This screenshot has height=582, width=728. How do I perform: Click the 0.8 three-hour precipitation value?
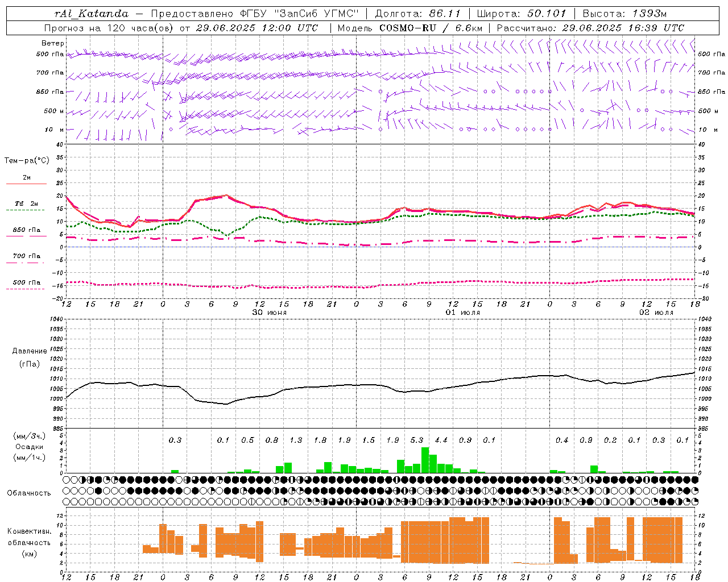tap(272, 440)
